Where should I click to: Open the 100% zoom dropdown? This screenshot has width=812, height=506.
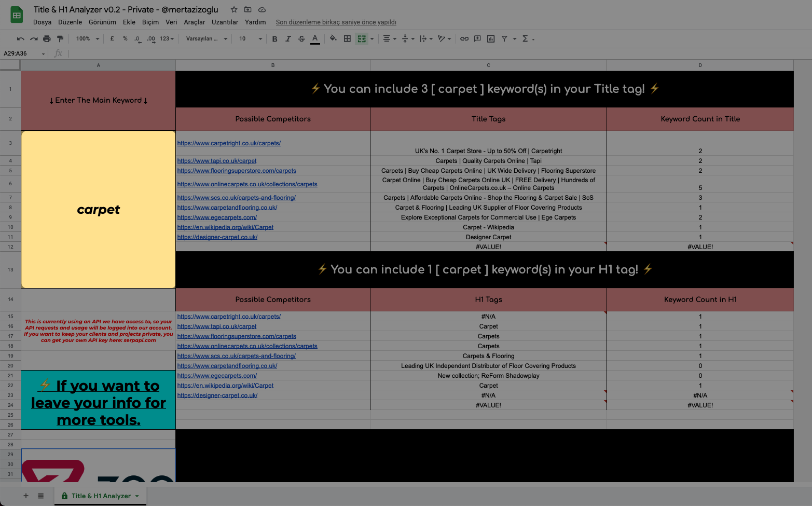pyautogui.click(x=88, y=39)
